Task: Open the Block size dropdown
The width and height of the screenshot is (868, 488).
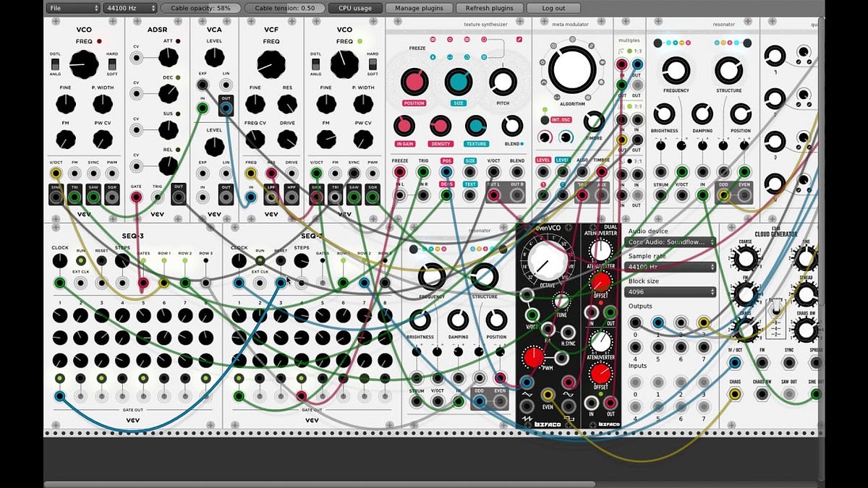Action: (x=669, y=291)
